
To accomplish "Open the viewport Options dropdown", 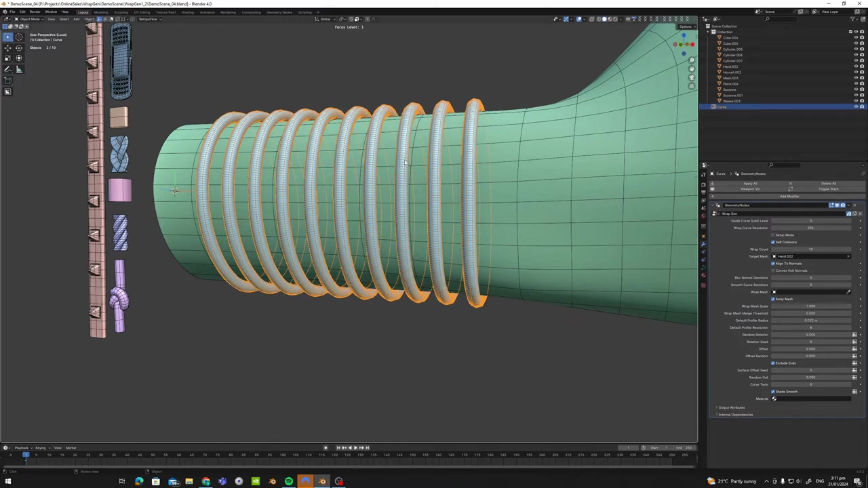I will 685,26.
